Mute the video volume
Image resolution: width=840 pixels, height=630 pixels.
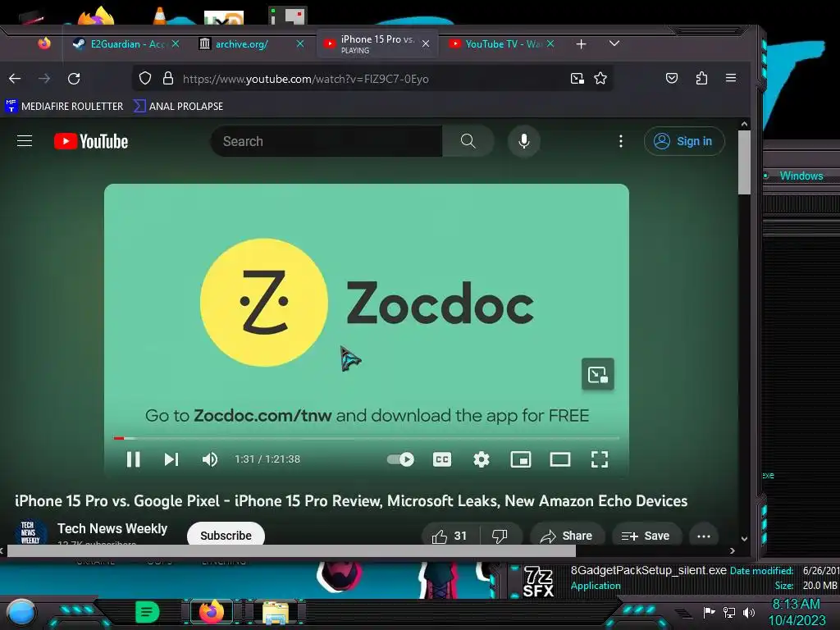point(209,459)
